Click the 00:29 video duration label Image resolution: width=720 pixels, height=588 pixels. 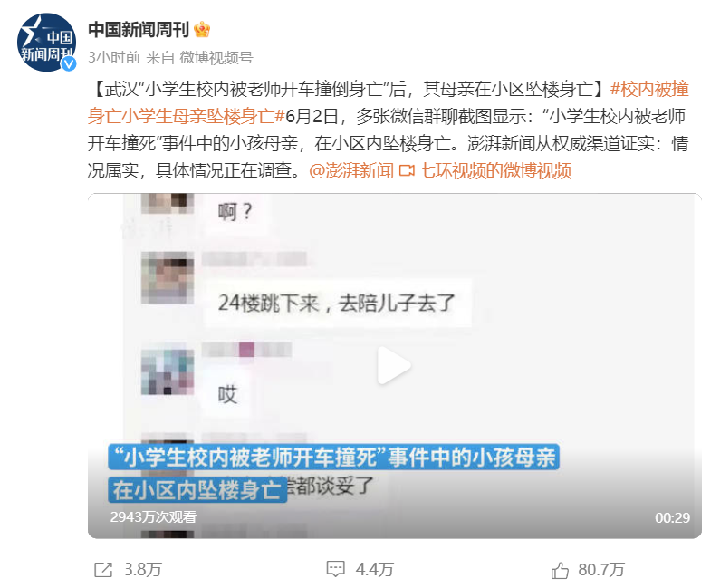pos(672,517)
